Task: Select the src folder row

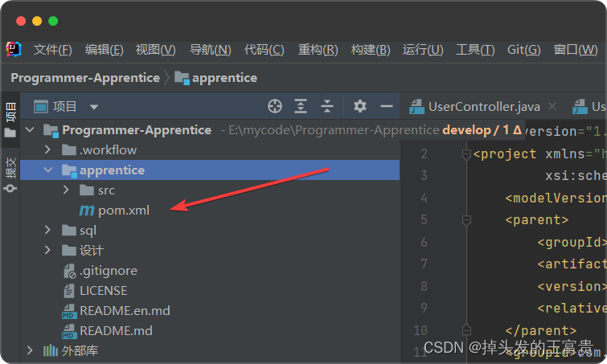Action: click(210, 190)
